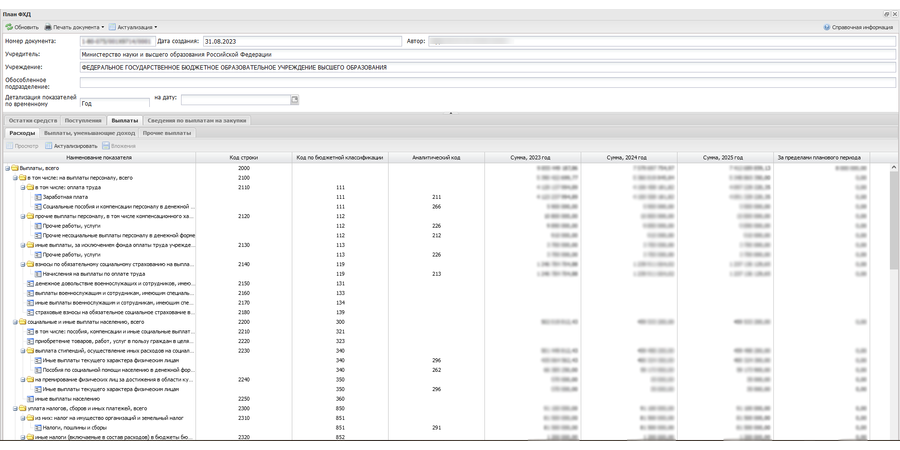Click the Просмотр view button
Image resolution: width=900 pixels, height=450 pixels.
point(22,146)
